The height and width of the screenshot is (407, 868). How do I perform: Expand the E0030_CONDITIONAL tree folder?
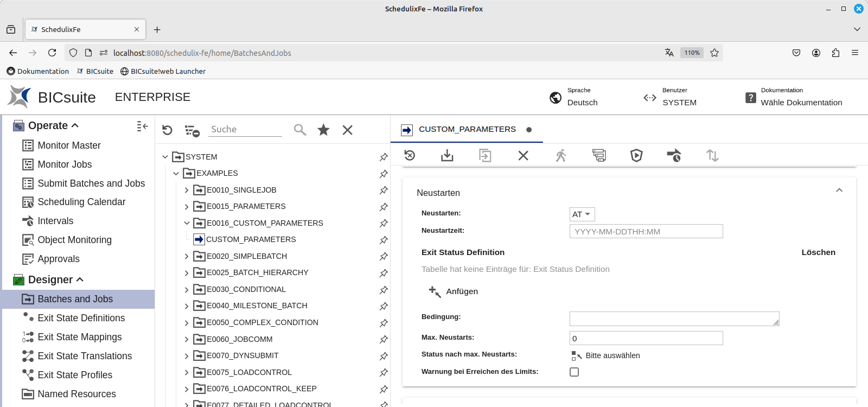[187, 290]
